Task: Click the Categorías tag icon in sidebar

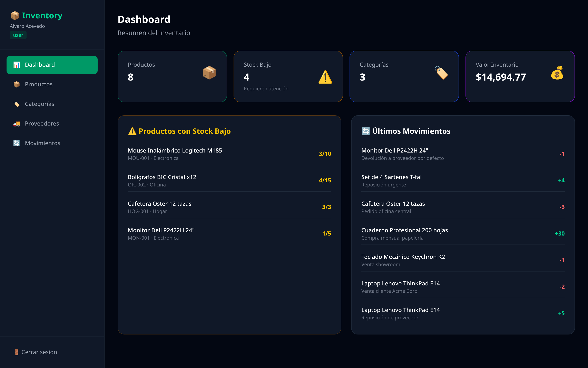Action: tap(17, 104)
